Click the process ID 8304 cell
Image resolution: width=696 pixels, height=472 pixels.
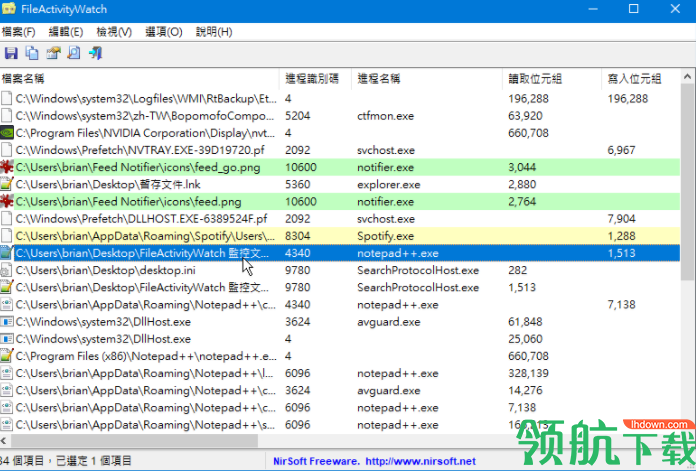tap(297, 236)
